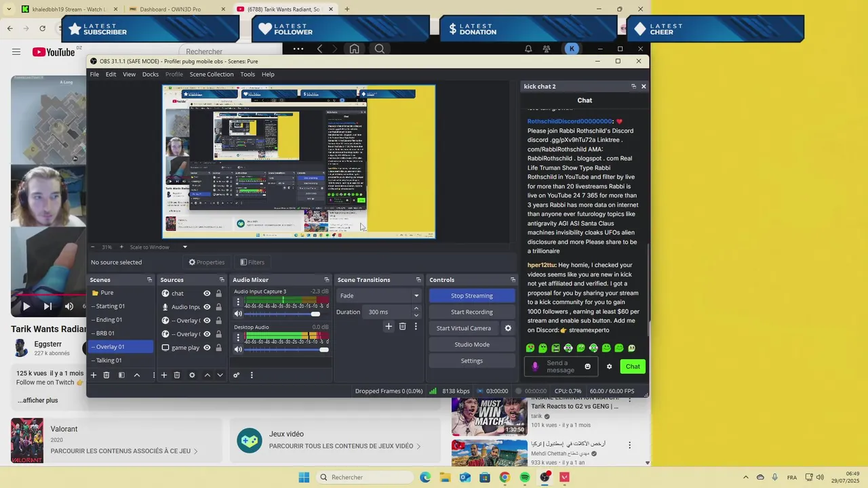
Task: Open File menu in OBS
Action: pyautogui.click(x=94, y=75)
